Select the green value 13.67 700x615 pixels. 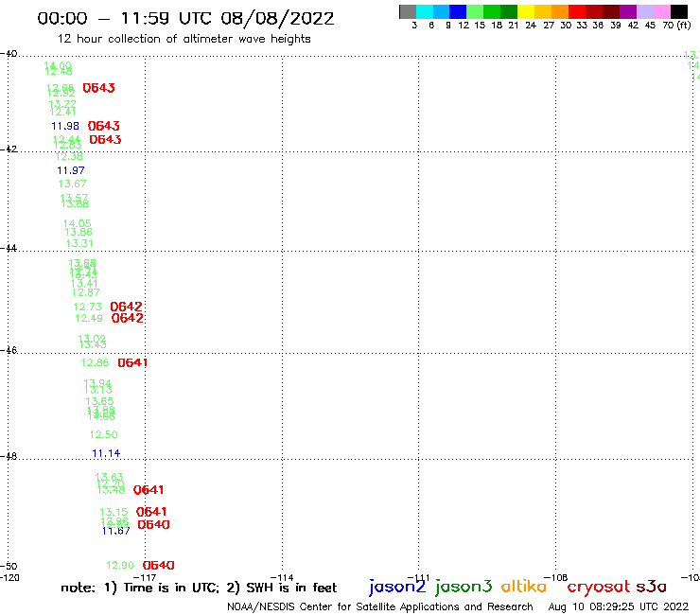click(x=72, y=184)
